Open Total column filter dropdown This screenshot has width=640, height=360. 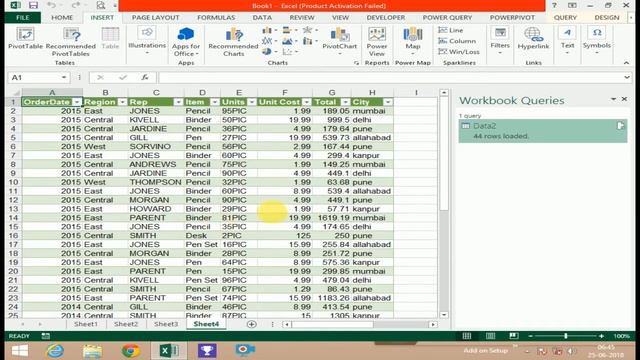(x=345, y=102)
